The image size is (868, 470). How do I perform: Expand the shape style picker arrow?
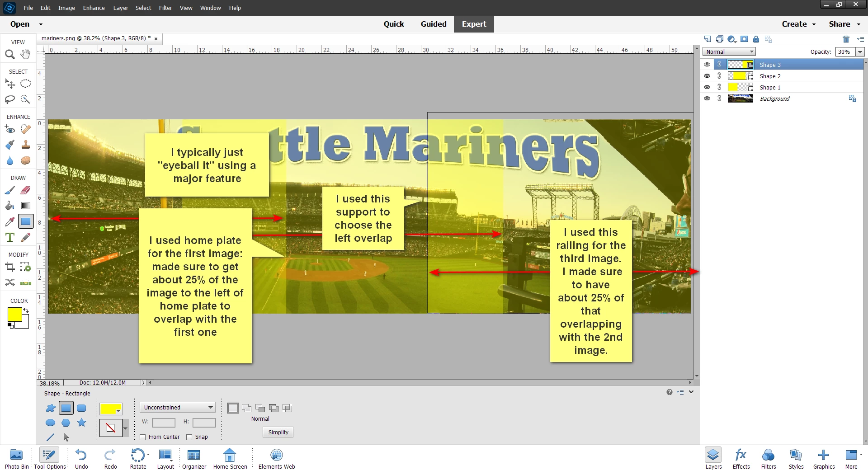(x=126, y=428)
